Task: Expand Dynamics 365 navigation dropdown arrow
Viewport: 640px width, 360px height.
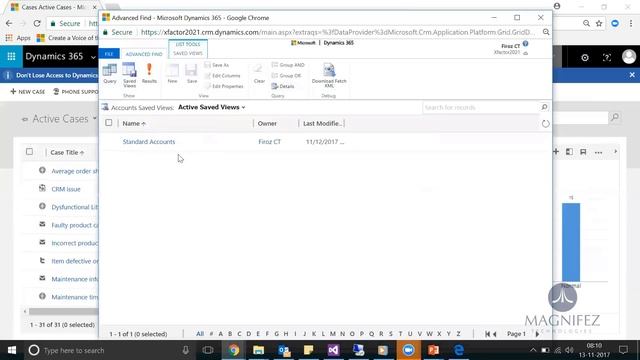Action: click(x=93, y=57)
